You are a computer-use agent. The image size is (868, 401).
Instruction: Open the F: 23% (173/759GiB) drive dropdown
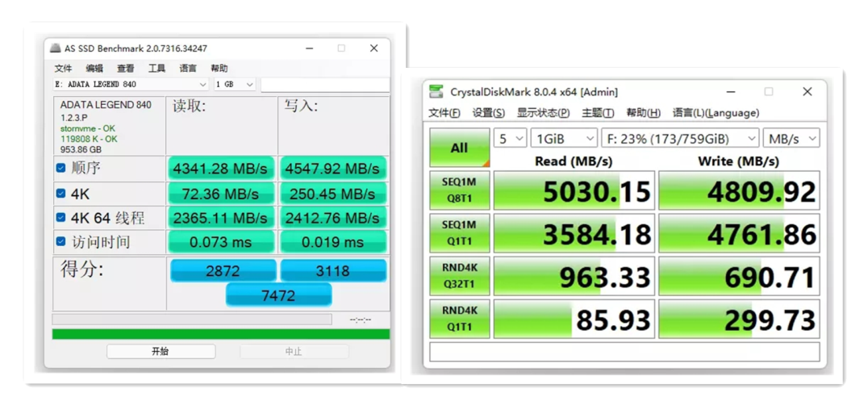[680, 139]
